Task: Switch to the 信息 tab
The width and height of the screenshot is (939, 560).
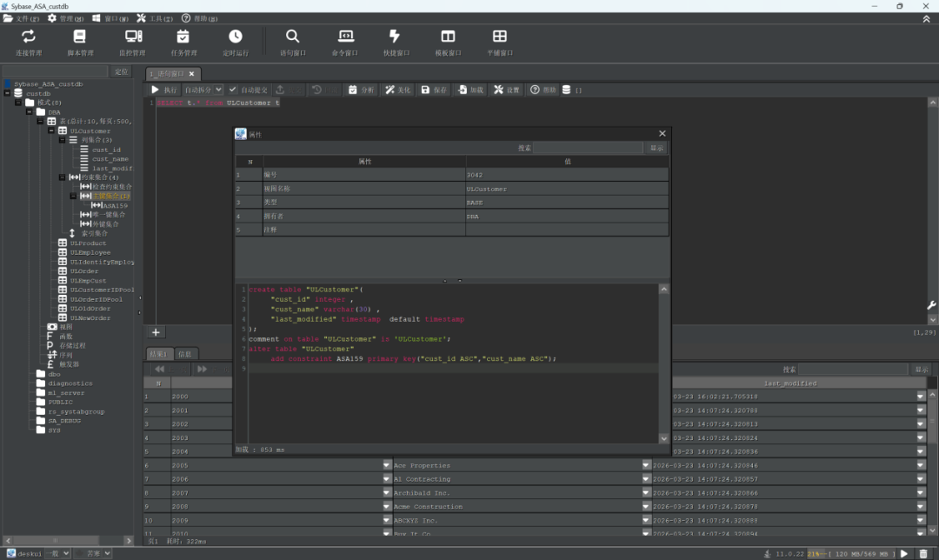Action: 185,354
